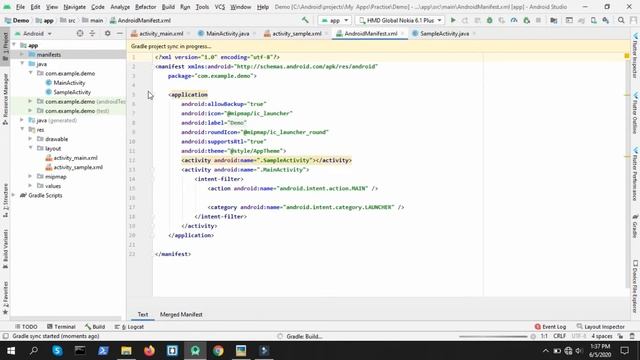
Task: Expand the manifests folder arrow
Action: 22,55
